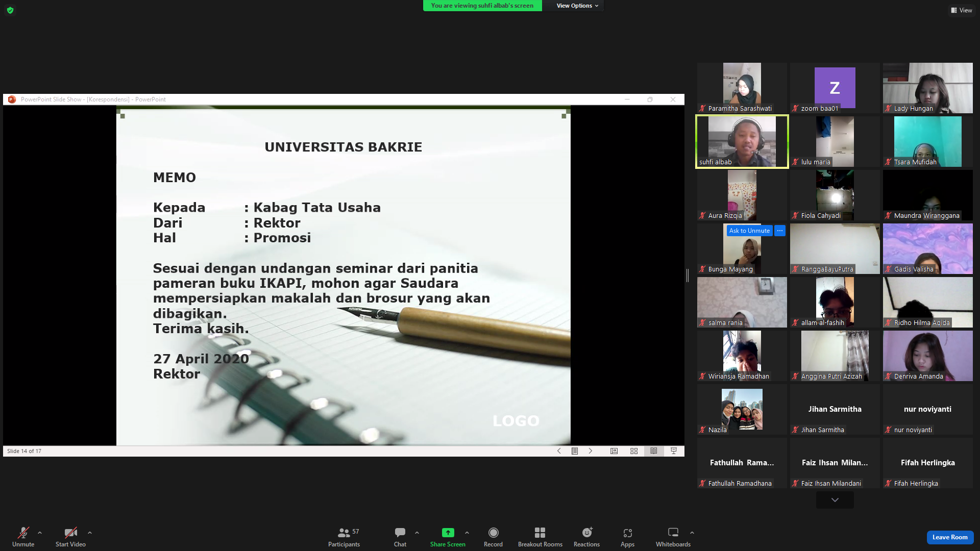Click muted mic icon for Tsara Mufidah

tap(889, 162)
